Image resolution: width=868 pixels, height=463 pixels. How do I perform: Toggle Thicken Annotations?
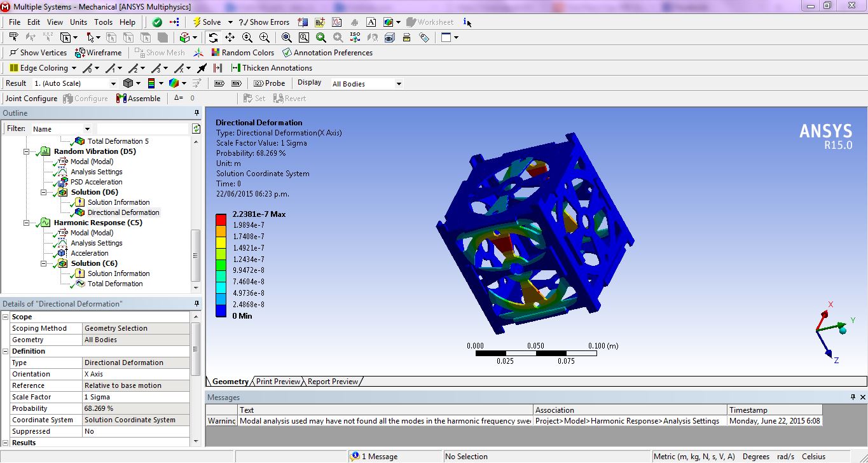[x=272, y=68]
